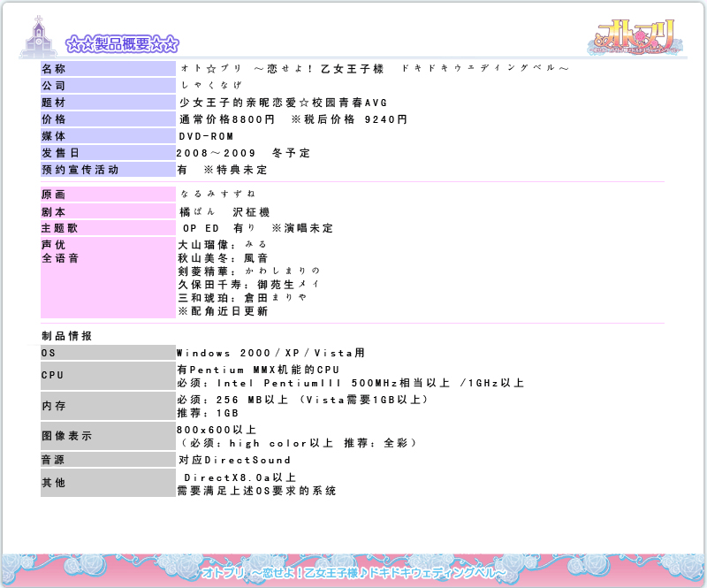Click the memory line 必须：256 MB以上
Screen dimensions: 707x588
pos(302,400)
